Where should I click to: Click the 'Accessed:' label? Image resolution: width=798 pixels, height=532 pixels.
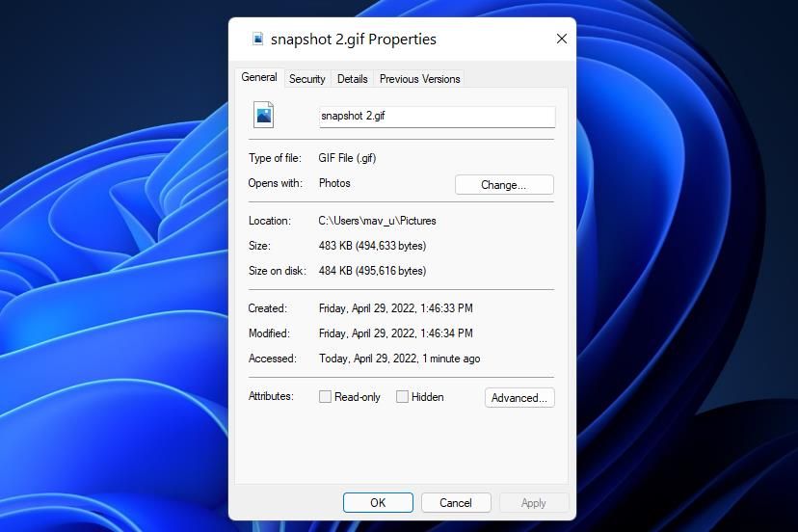[x=273, y=359]
